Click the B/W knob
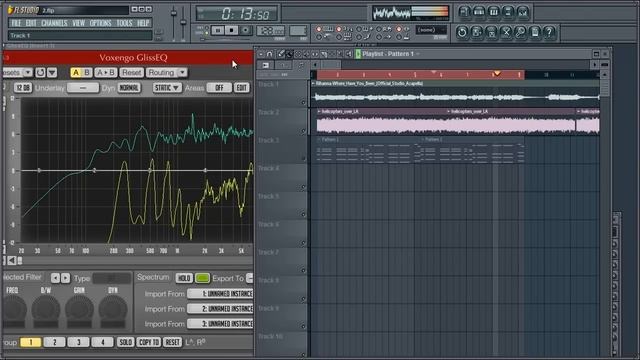The image size is (640, 360). click(46, 309)
